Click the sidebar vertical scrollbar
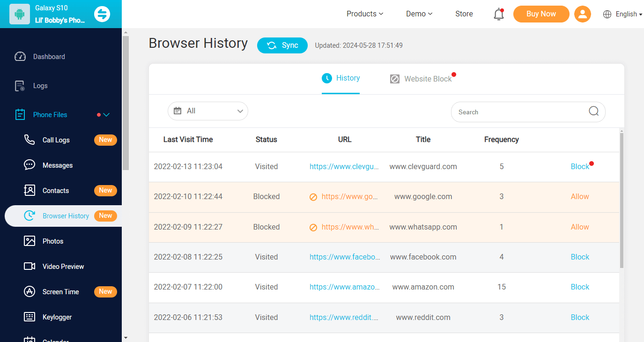644x342 pixels. pos(125,103)
